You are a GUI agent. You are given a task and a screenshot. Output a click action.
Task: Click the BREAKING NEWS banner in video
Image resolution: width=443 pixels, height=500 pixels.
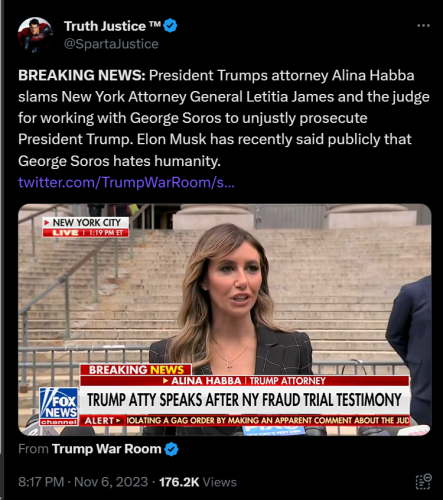[136, 370]
